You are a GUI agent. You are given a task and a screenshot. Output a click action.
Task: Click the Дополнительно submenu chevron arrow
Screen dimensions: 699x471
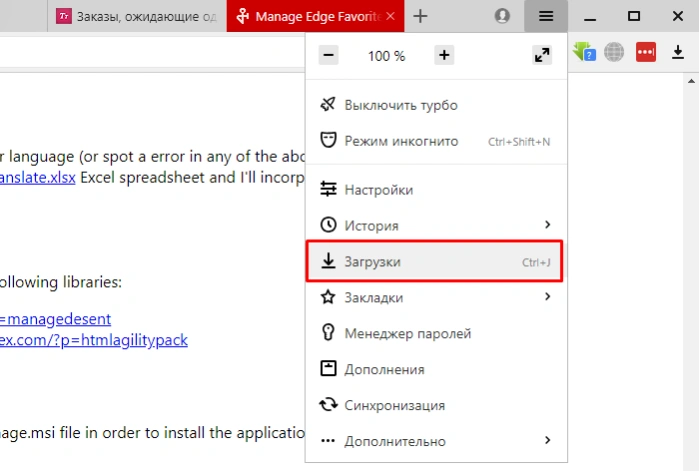click(548, 440)
